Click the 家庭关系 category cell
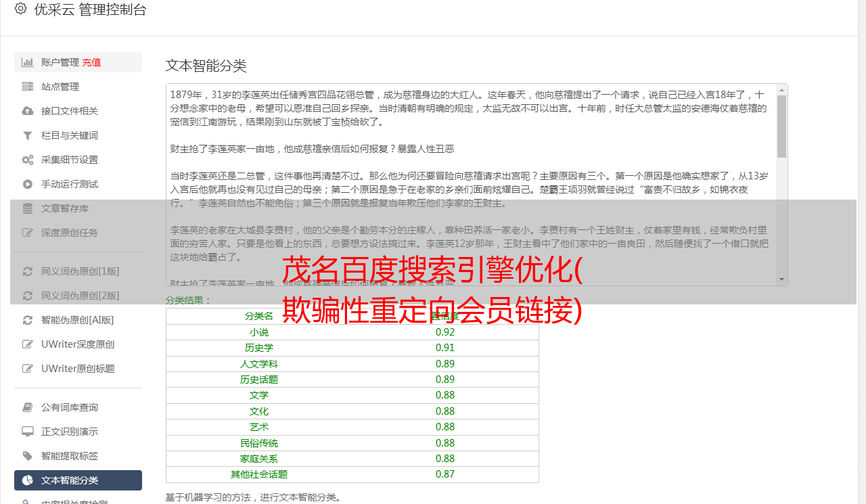Viewport: 866px width, 504px height. coord(259,459)
